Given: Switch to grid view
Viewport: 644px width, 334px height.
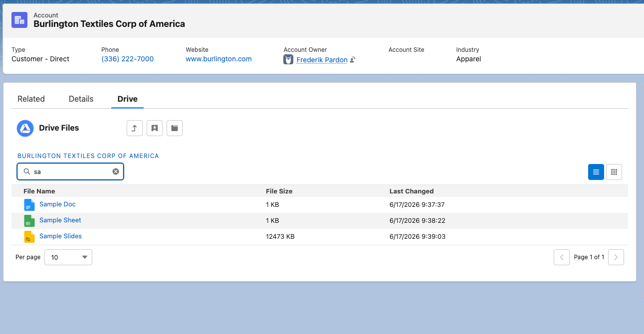Looking at the screenshot, I should (614, 172).
